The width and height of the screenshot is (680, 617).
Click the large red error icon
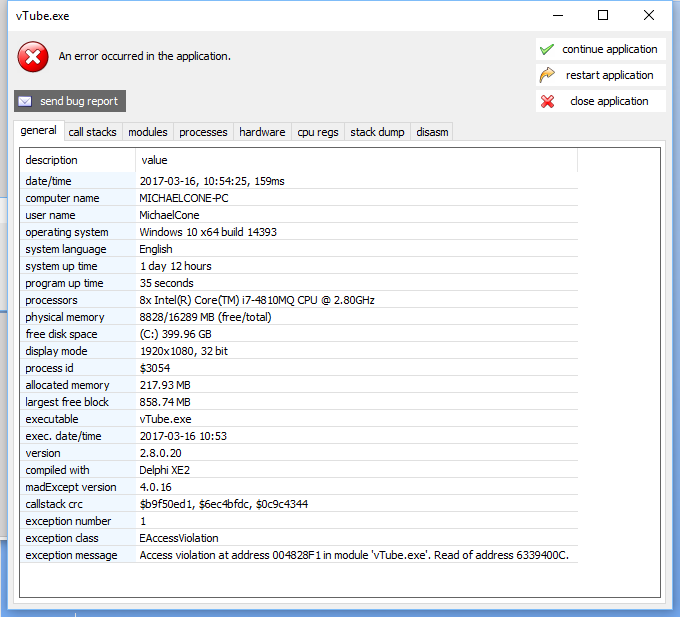pos(33,56)
